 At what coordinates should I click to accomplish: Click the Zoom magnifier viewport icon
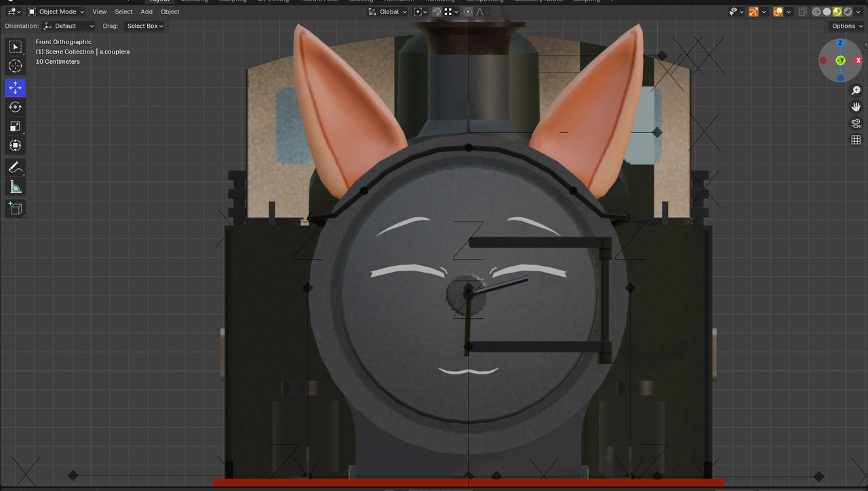coord(856,90)
